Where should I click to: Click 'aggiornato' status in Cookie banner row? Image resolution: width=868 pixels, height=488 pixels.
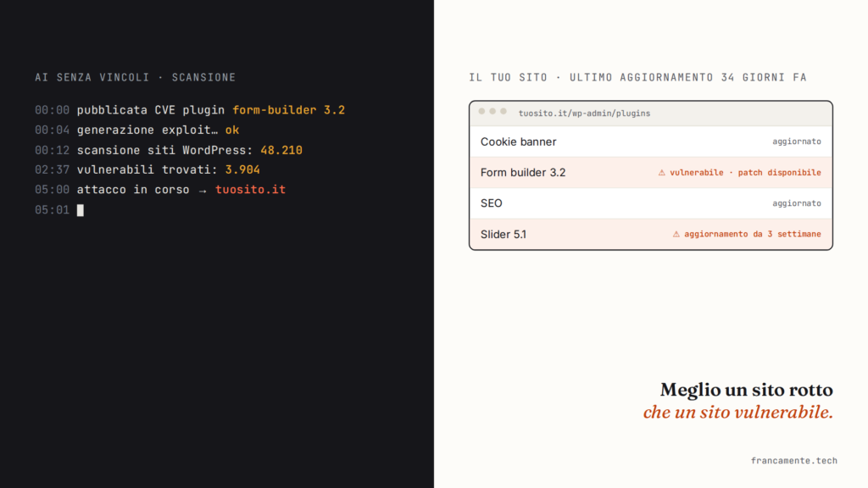click(797, 141)
